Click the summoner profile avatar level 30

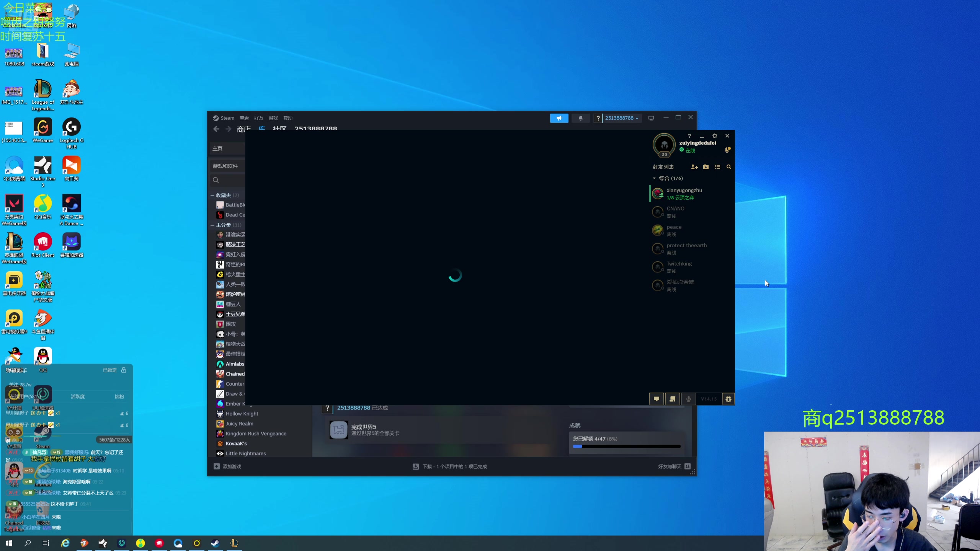pos(664,145)
